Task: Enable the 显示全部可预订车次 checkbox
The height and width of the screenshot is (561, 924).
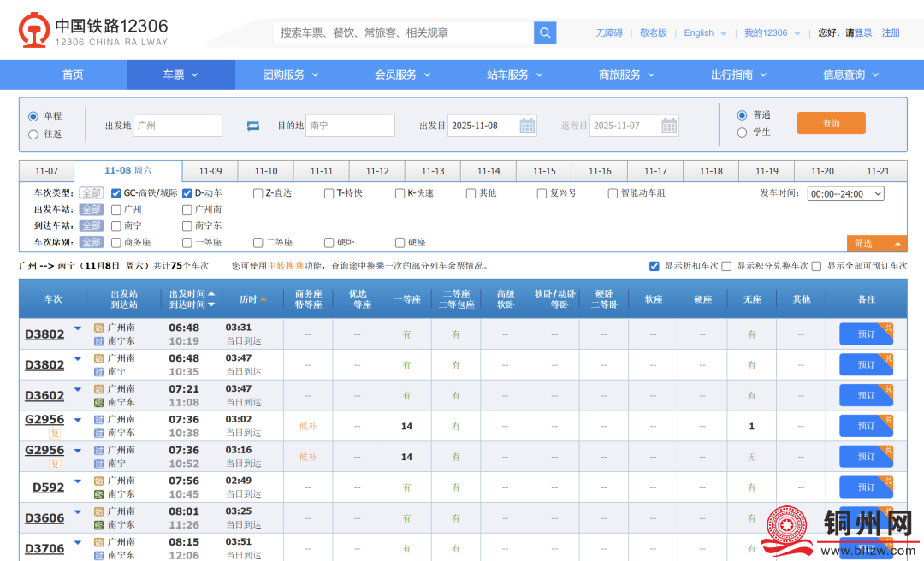Action: point(816,266)
